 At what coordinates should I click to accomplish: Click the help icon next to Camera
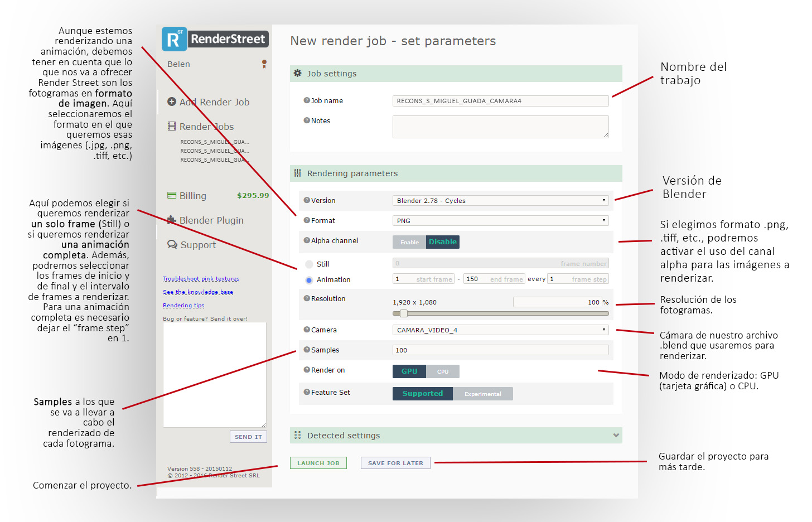click(x=307, y=330)
